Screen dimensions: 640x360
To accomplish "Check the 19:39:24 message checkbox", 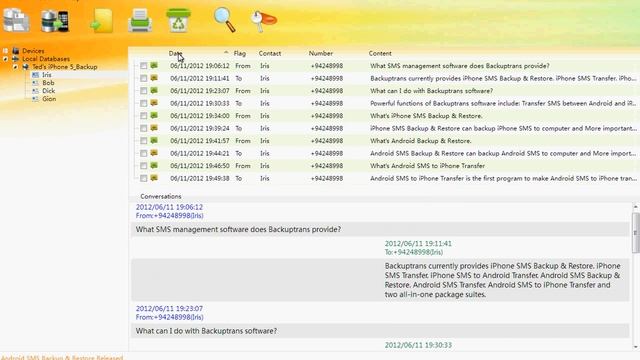I will 144,128.
